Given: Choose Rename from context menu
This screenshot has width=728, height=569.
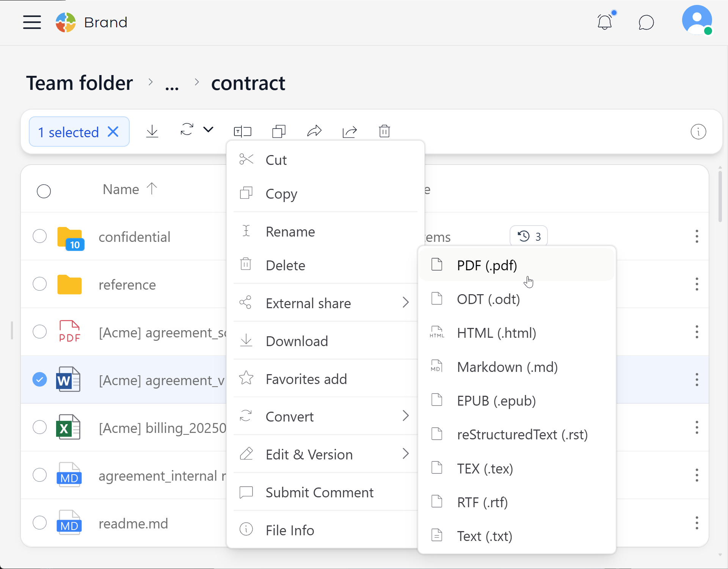Looking at the screenshot, I should pos(325,232).
